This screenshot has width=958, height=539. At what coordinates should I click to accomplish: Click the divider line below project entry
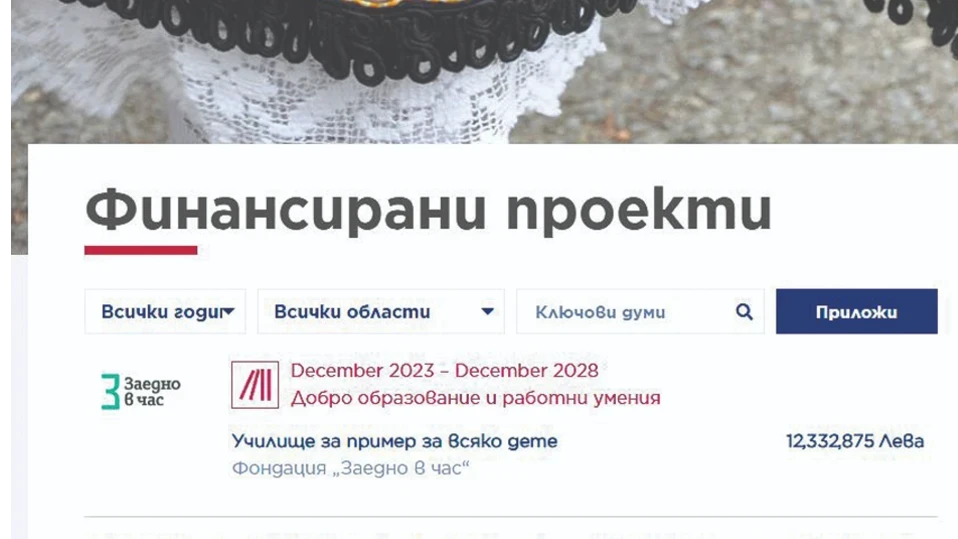point(511,517)
